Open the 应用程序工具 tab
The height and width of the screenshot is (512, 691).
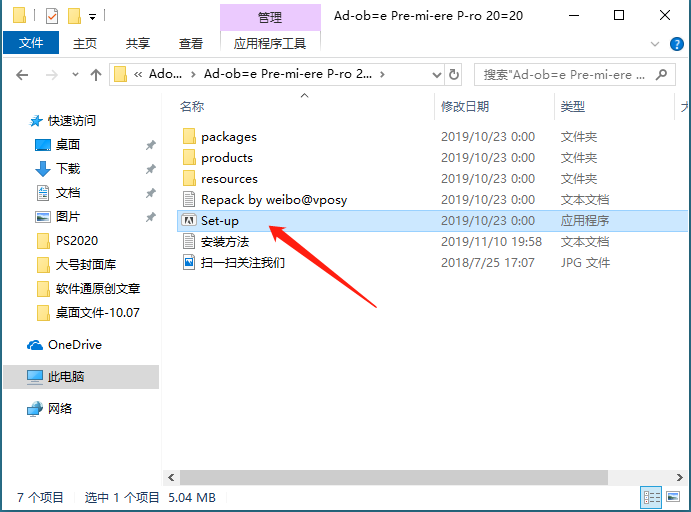coord(270,43)
